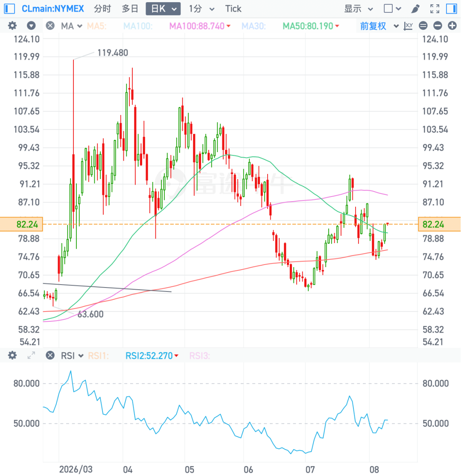Collapse the indicator row triangle button
Viewport: 461px width, 476px height.
click(x=31, y=26)
